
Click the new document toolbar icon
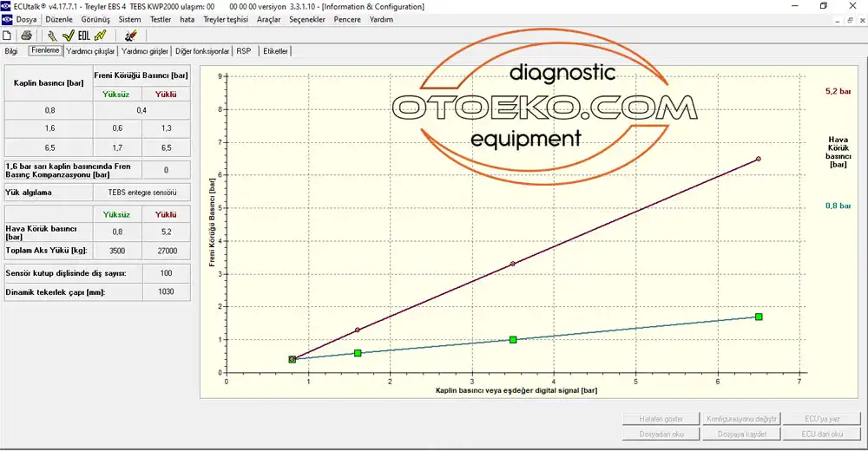(x=8, y=36)
